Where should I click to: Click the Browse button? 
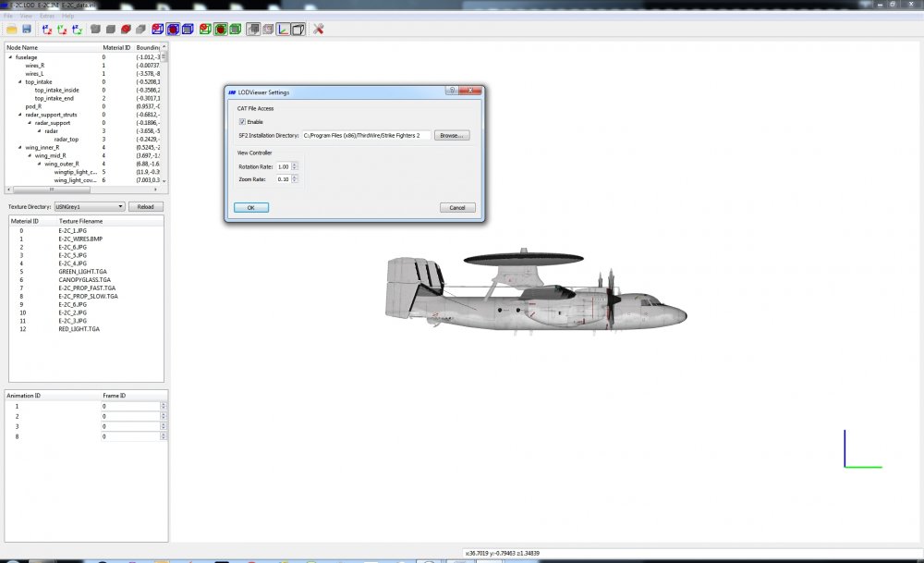(x=452, y=136)
